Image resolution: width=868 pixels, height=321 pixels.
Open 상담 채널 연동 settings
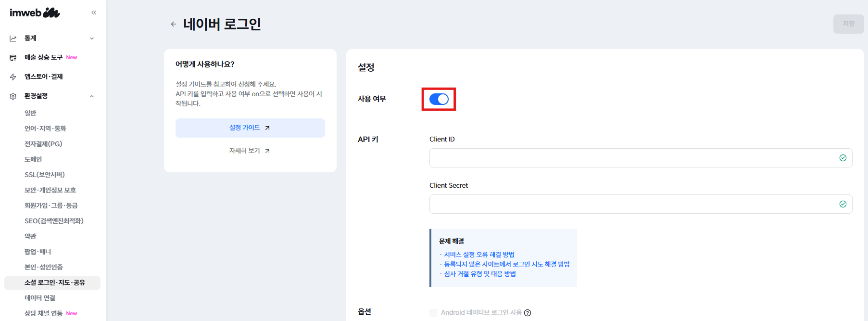pyautogui.click(x=44, y=313)
